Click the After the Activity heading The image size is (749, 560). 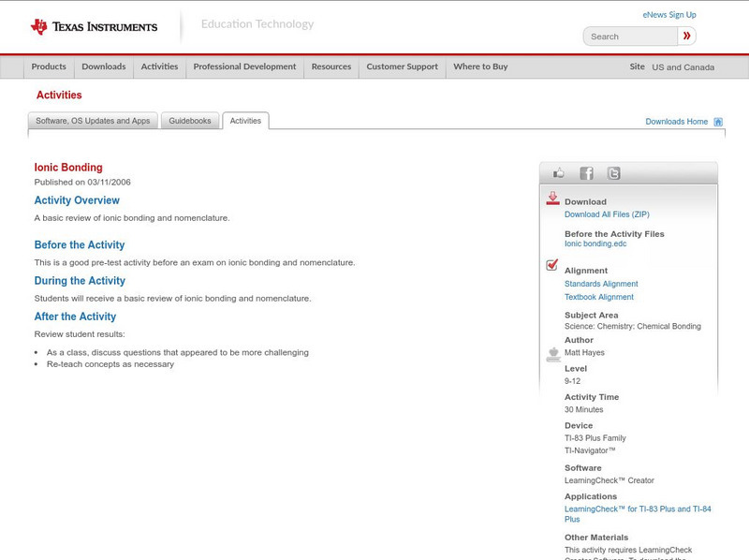(75, 317)
